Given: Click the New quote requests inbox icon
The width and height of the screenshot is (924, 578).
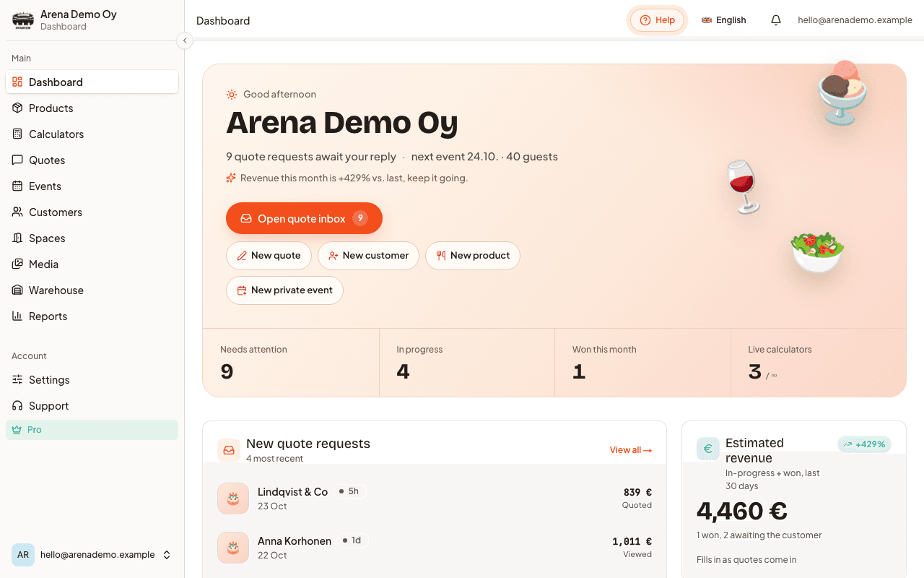Looking at the screenshot, I should [x=229, y=450].
